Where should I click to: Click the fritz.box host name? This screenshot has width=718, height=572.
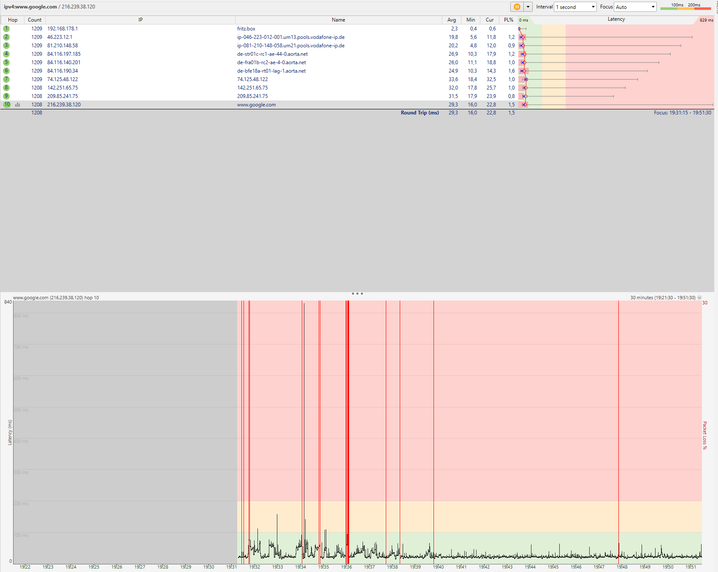pos(246,28)
